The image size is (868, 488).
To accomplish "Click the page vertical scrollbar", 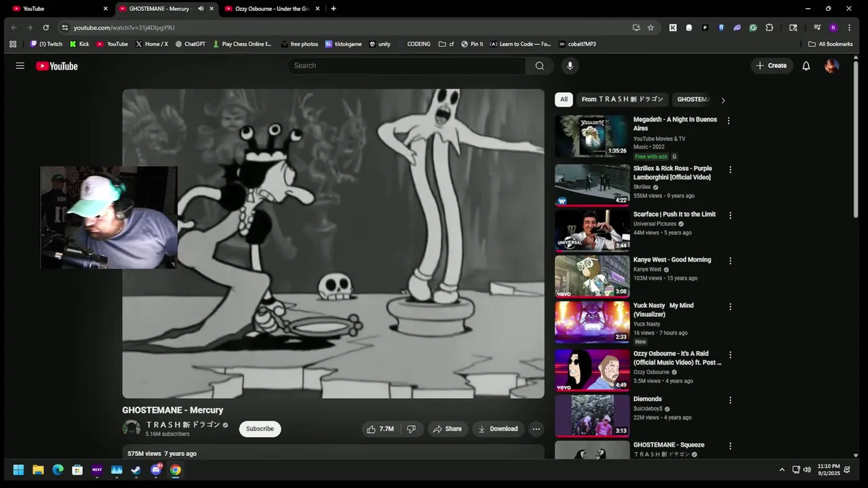I will 856,139.
